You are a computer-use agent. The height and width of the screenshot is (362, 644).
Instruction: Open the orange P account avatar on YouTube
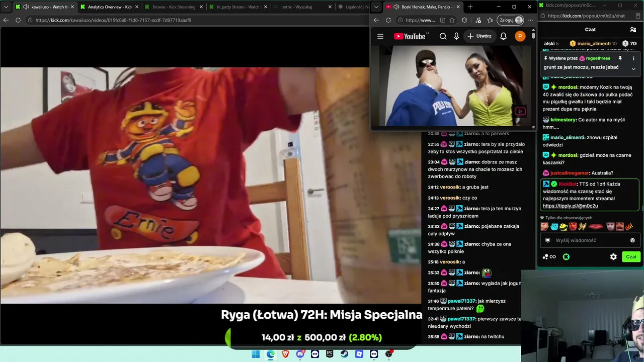(520, 36)
